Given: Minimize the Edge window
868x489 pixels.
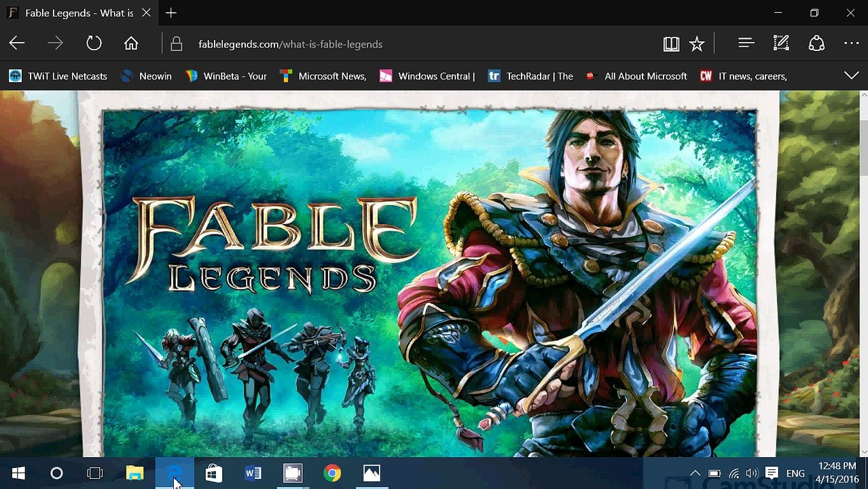Looking at the screenshot, I should pos(778,13).
